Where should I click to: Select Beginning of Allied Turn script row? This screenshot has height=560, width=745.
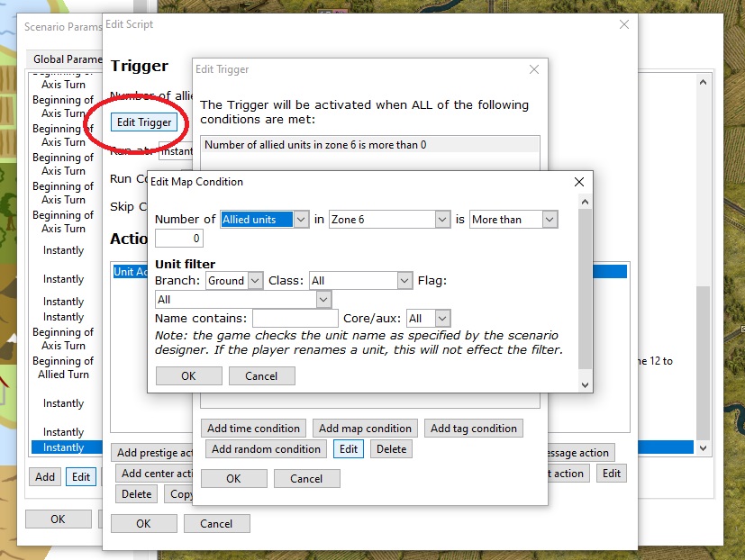pos(63,367)
